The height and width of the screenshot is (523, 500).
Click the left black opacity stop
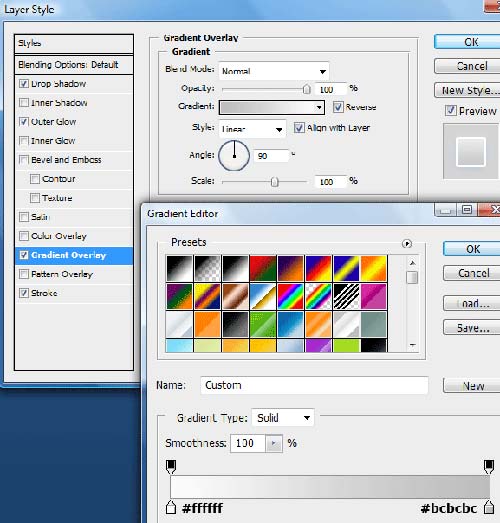pyautogui.click(x=171, y=467)
